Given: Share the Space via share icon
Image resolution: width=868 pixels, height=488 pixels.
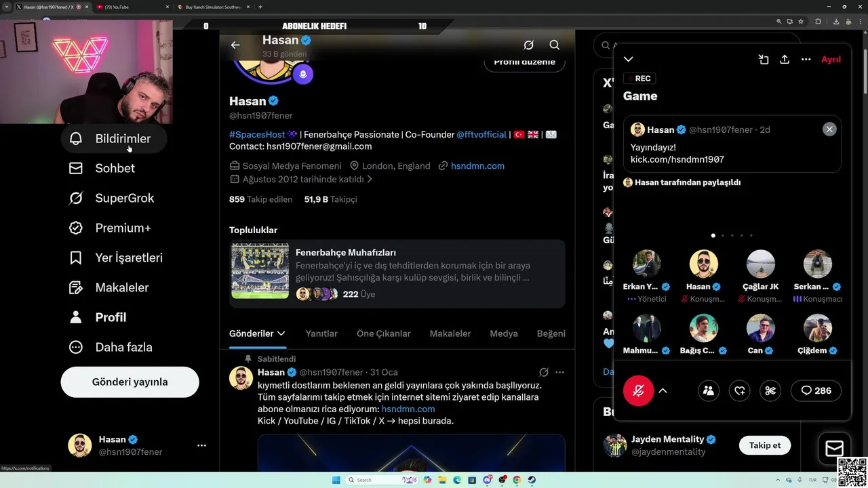Looking at the screenshot, I should click(785, 60).
